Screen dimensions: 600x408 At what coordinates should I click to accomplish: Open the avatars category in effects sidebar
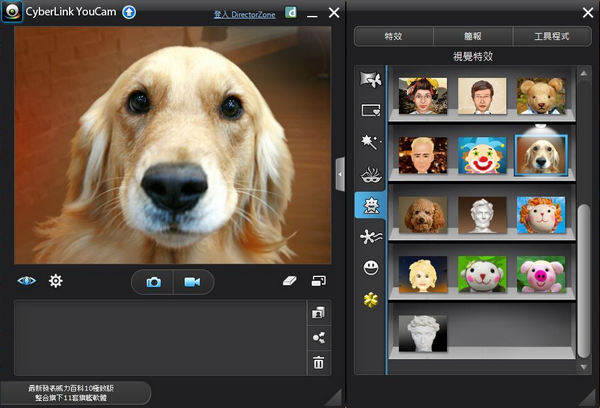tap(370, 205)
